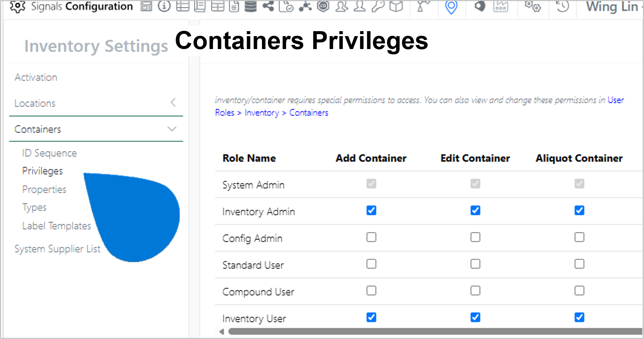Click the Aliquot Container column header

(579, 158)
